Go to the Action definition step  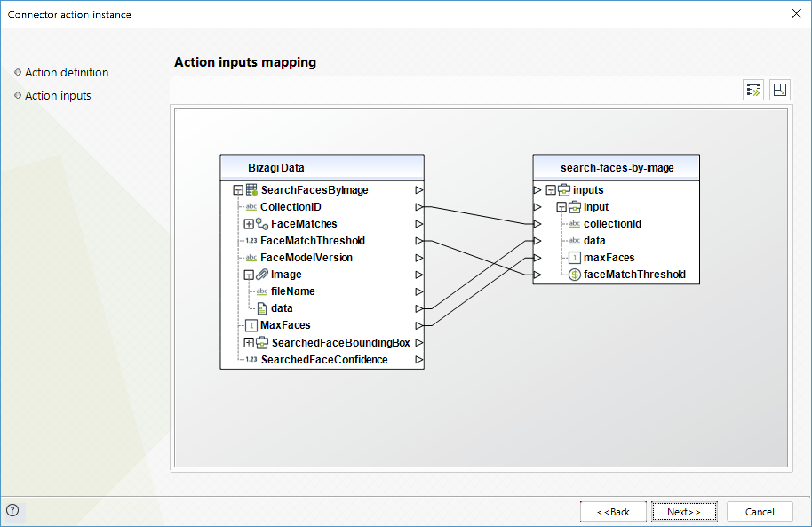click(x=67, y=72)
